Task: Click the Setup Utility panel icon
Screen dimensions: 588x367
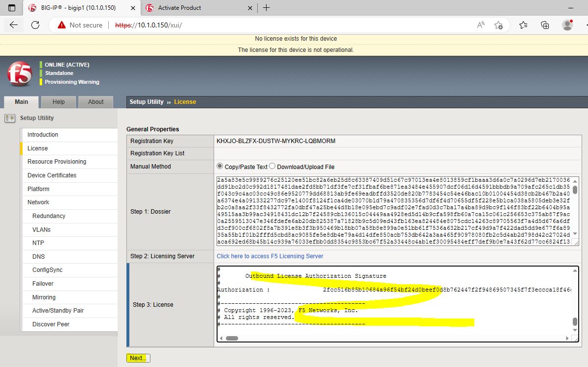Action: [9, 118]
